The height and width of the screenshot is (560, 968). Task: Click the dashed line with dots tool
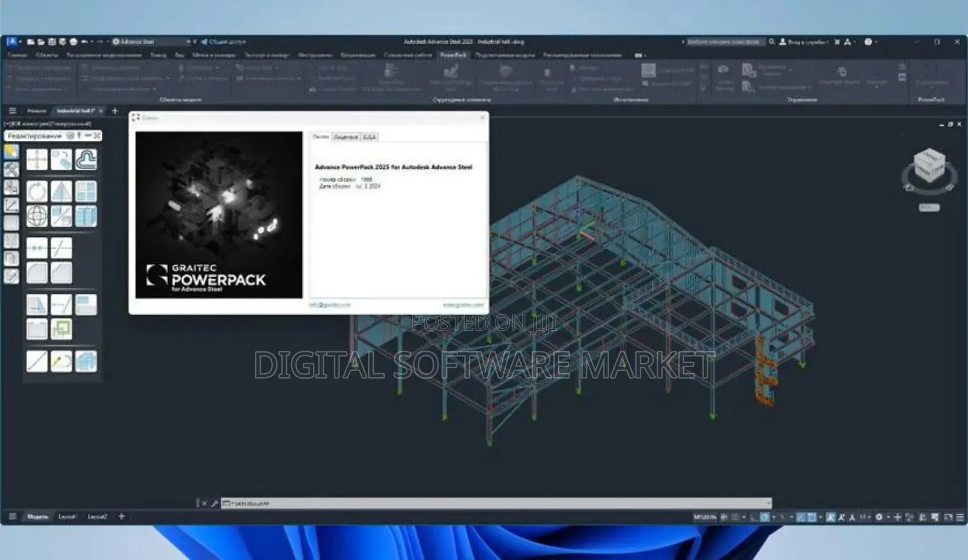37,248
